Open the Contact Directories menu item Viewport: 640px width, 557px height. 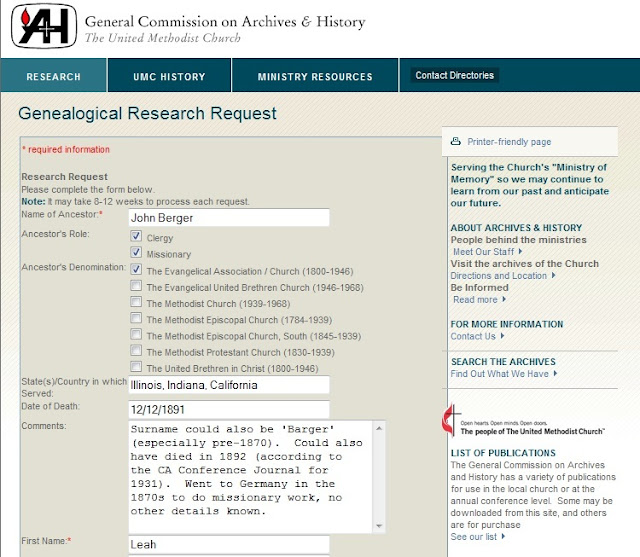(x=455, y=75)
